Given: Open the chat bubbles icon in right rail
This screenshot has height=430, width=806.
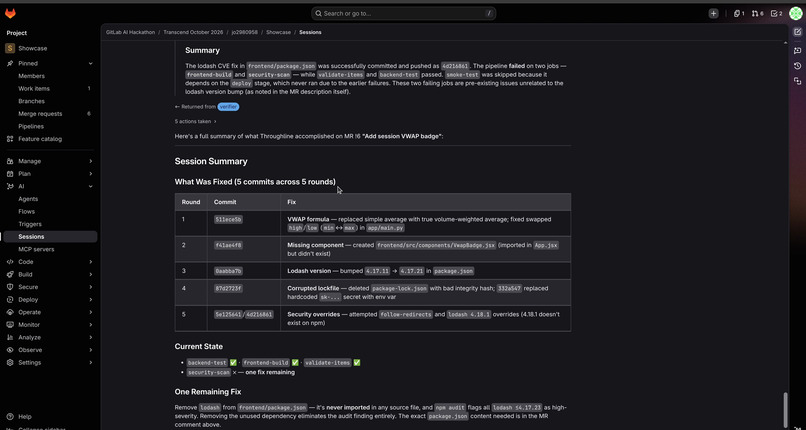Looking at the screenshot, I should [x=797, y=50].
